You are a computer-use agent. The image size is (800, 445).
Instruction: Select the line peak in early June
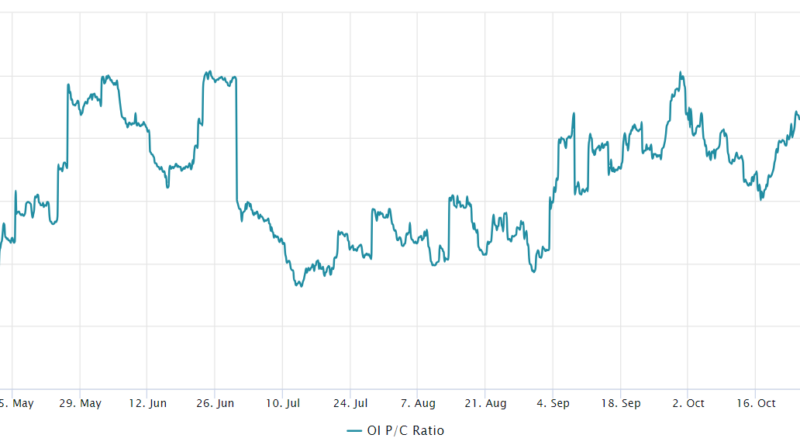tap(105, 77)
